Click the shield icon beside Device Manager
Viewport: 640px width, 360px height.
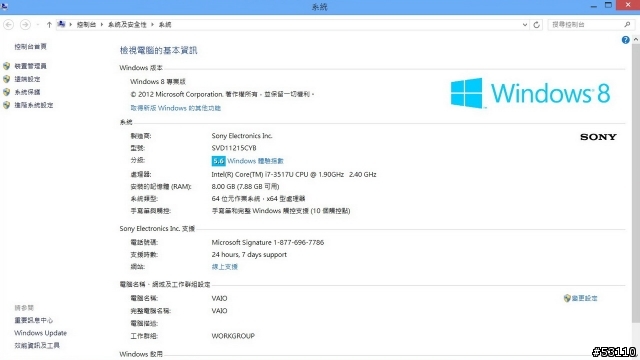(x=7, y=66)
